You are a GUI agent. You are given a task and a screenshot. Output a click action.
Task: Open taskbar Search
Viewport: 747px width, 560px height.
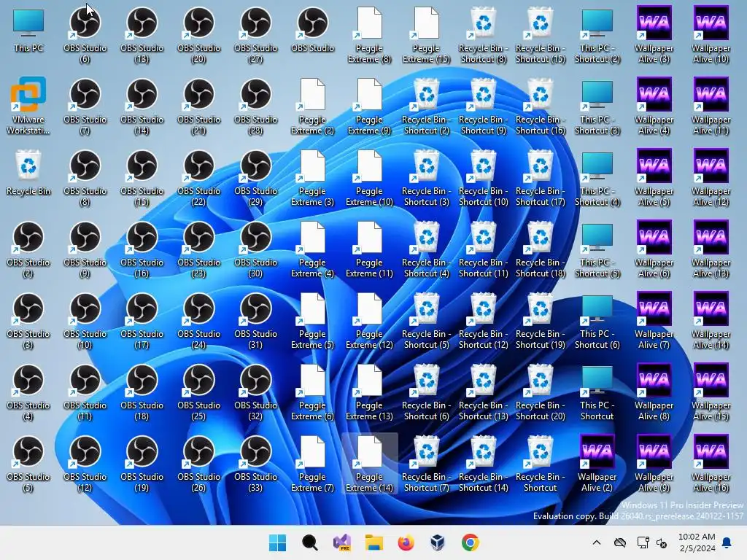click(309, 542)
